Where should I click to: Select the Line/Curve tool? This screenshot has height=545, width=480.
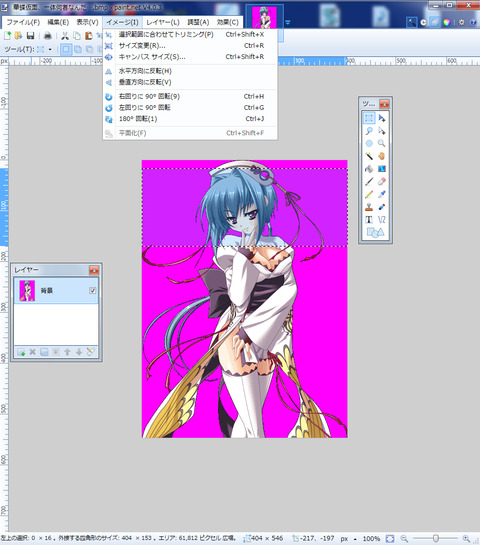tap(382, 219)
